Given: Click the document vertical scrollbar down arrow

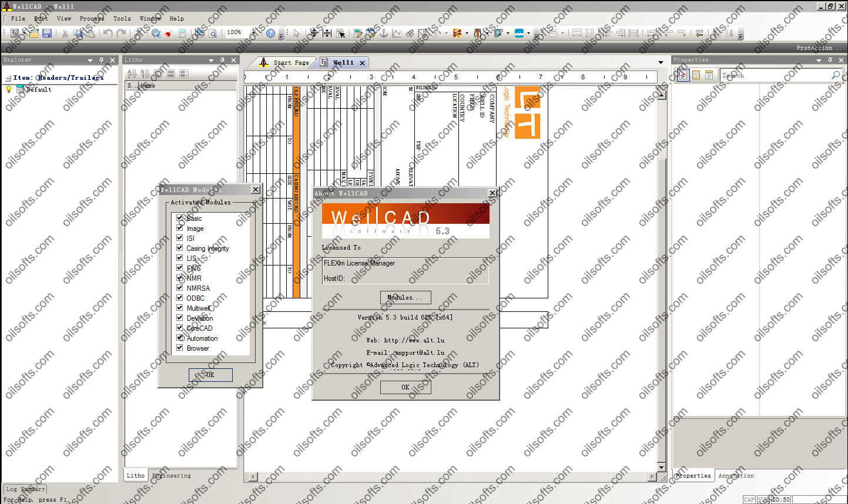Looking at the screenshot, I should [x=661, y=468].
